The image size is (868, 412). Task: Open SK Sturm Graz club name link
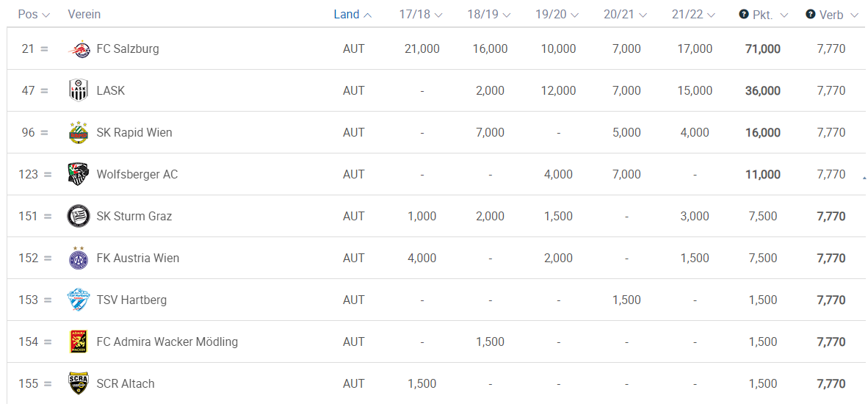click(134, 216)
